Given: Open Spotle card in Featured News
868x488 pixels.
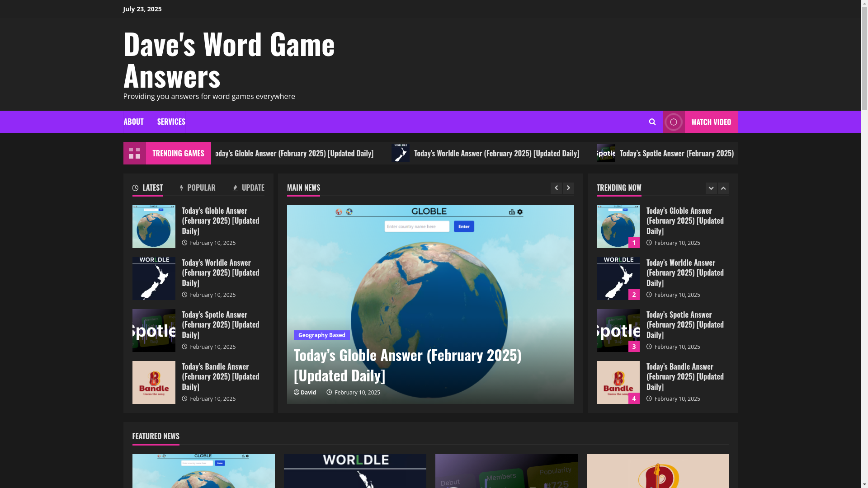Looking at the screenshot, I should click(x=506, y=471).
